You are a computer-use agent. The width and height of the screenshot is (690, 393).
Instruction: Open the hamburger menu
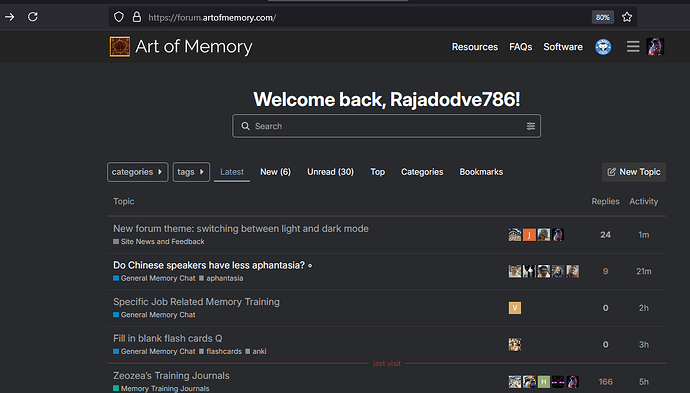tap(633, 47)
